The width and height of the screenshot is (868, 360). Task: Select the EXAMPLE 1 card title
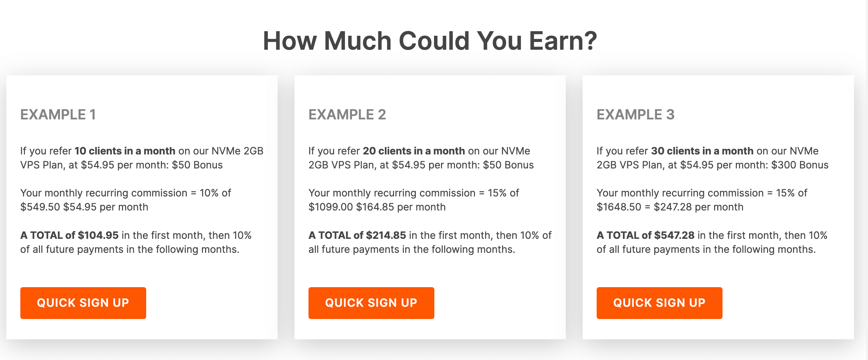click(x=59, y=114)
